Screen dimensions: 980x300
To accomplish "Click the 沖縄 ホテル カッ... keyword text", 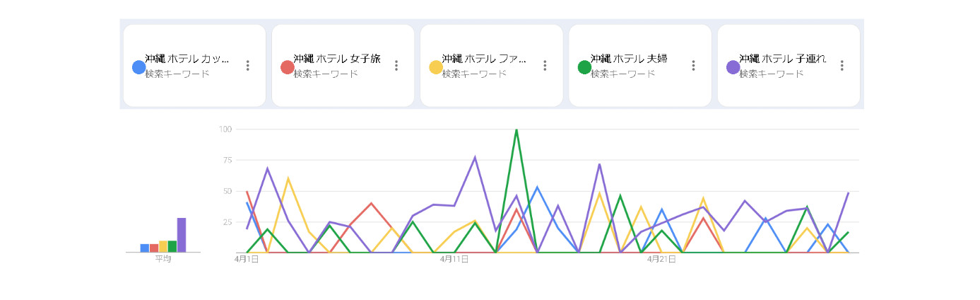I will point(187,59).
